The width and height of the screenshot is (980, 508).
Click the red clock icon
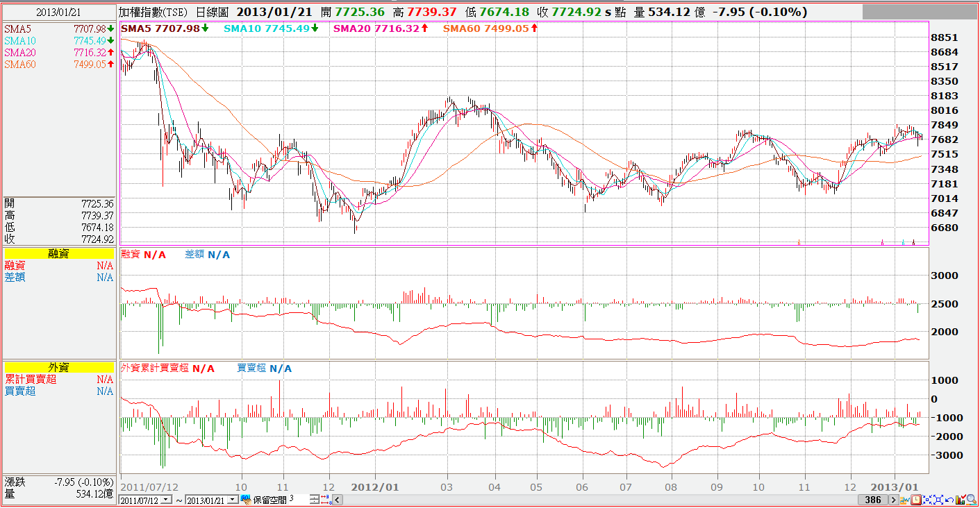[916, 500]
